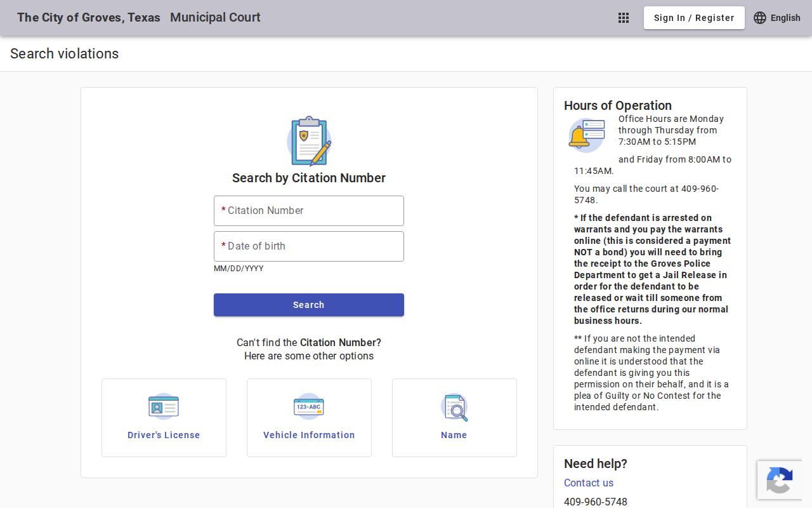This screenshot has width=812, height=508.
Task: Click the bell notification icon in Hours of Operation
Action: 586,135
